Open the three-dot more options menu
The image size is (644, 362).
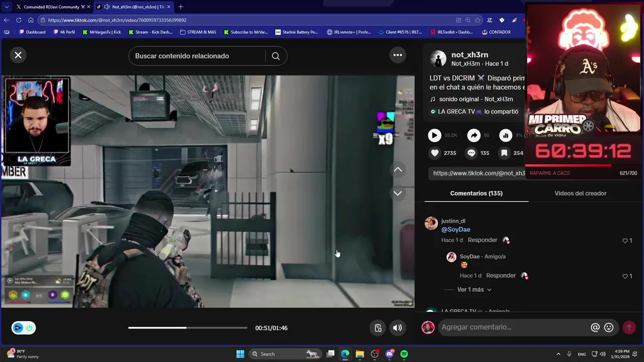point(398,55)
